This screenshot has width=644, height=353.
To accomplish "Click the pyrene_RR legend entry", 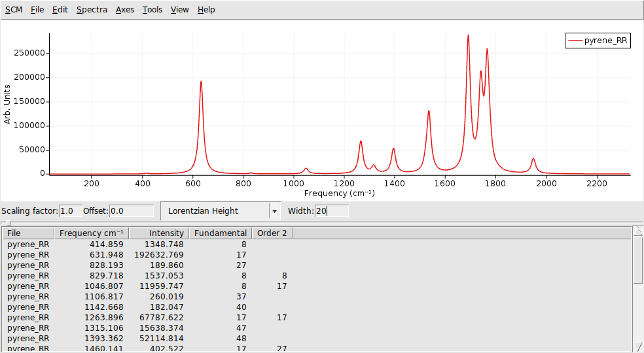I will (598, 41).
